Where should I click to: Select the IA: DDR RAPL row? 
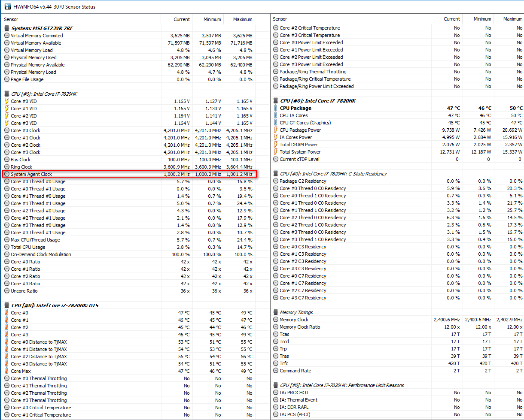(x=397, y=407)
